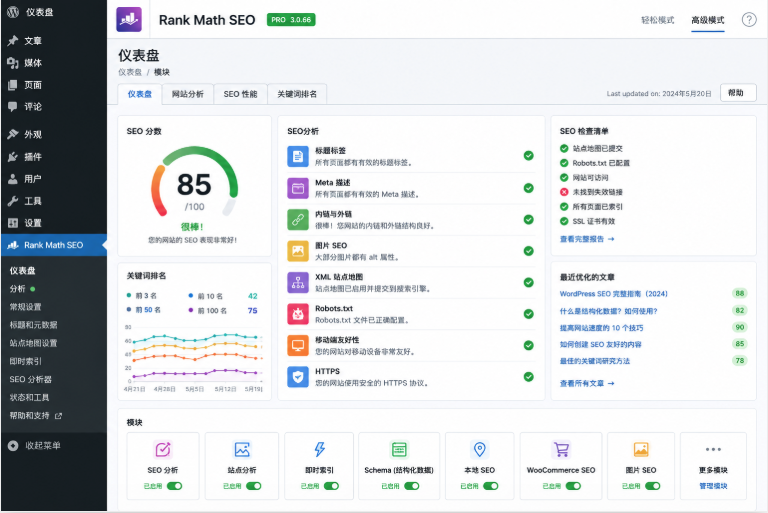Open 工具 tools wrench icon
The height and width of the screenshot is (513, 768).
click(13, 201)
